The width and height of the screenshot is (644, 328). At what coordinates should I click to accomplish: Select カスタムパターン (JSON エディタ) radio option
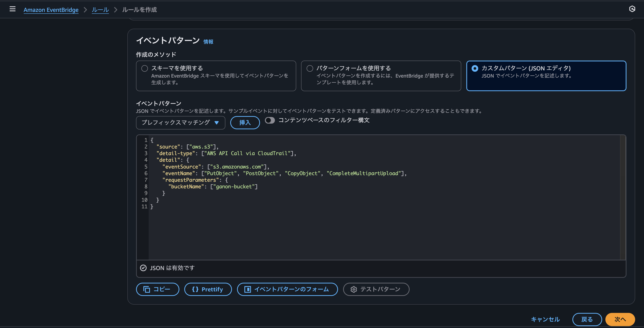point(475,68)
